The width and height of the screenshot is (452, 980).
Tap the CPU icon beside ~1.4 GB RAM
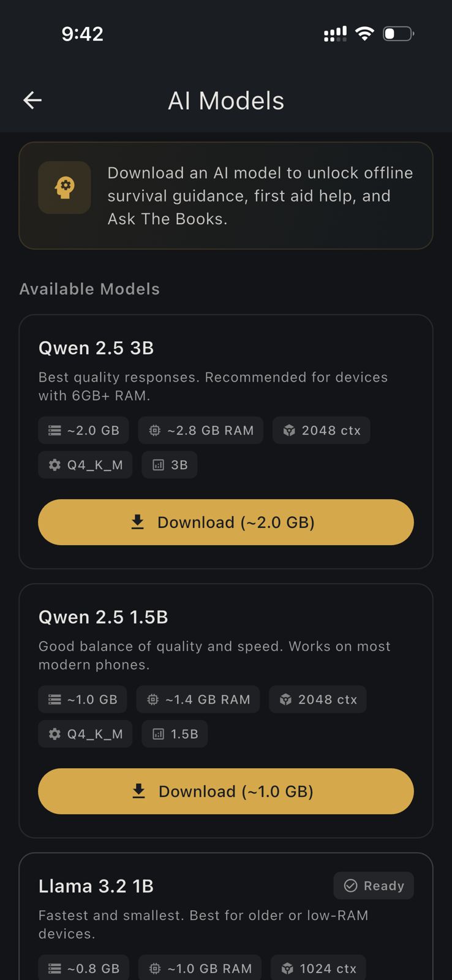click(152, 699)
